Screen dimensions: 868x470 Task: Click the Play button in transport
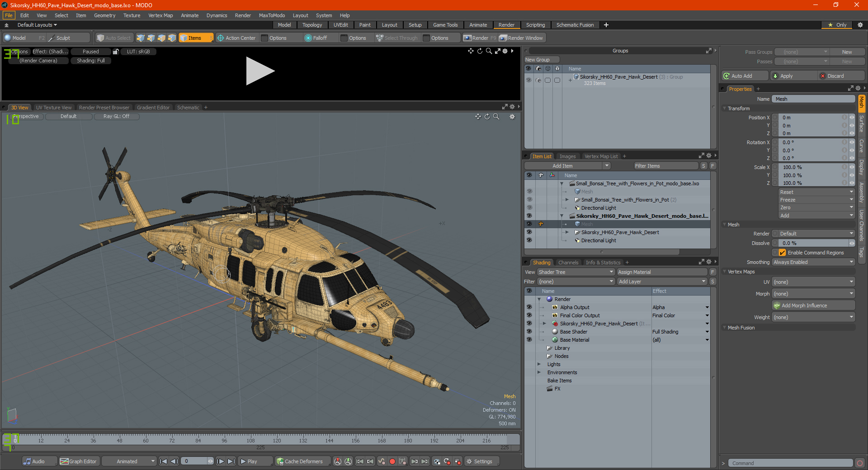[255, 461]
